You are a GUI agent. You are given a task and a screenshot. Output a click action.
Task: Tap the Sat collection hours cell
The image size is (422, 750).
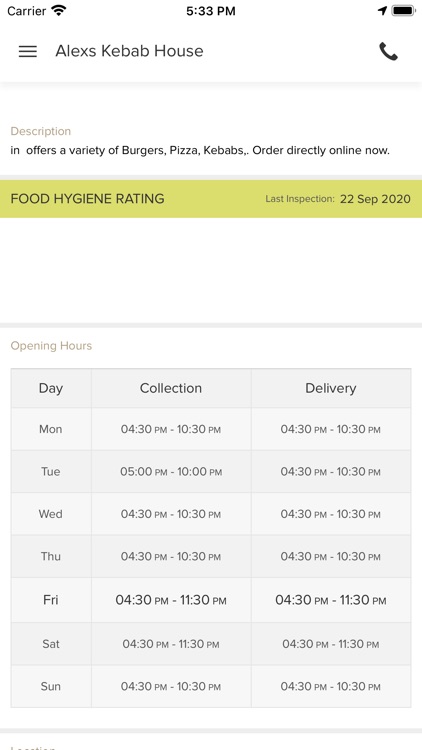coord(171,644)
